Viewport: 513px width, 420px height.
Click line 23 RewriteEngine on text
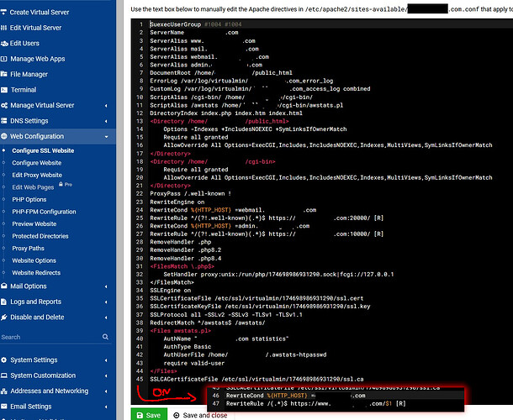pyautogui.click(x=177, y=202)
